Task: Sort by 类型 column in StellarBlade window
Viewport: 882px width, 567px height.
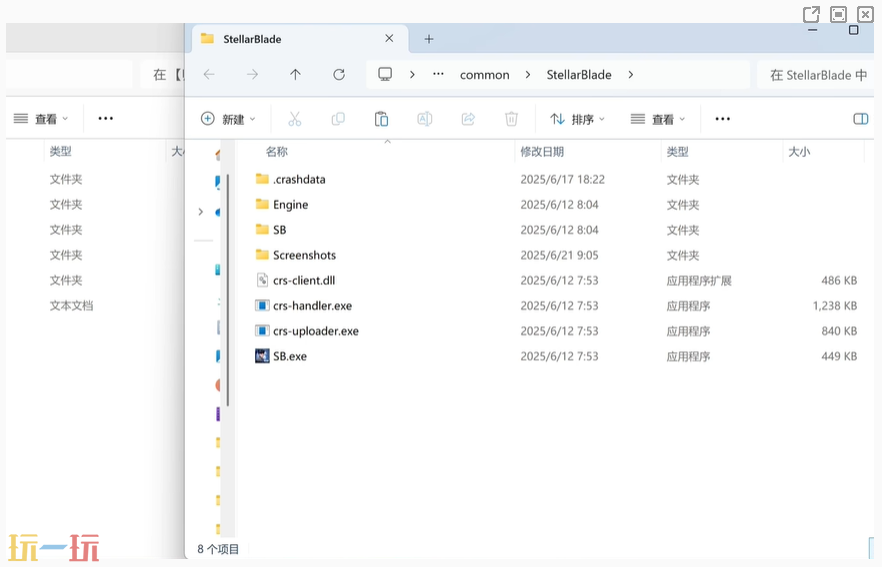Action: pos(677,151)
